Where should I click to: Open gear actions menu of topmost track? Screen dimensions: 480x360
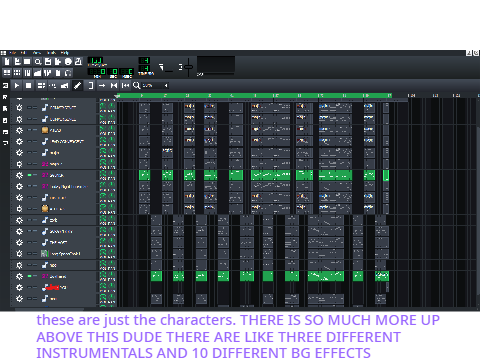19,107
